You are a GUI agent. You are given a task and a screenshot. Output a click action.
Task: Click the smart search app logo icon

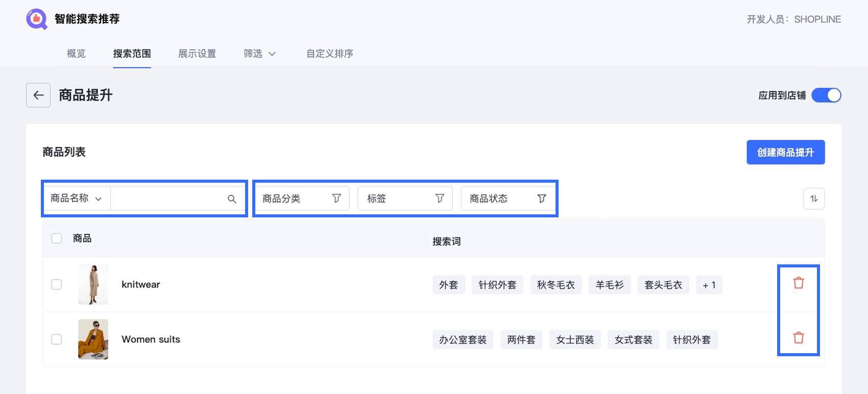[x=36, y=19]
